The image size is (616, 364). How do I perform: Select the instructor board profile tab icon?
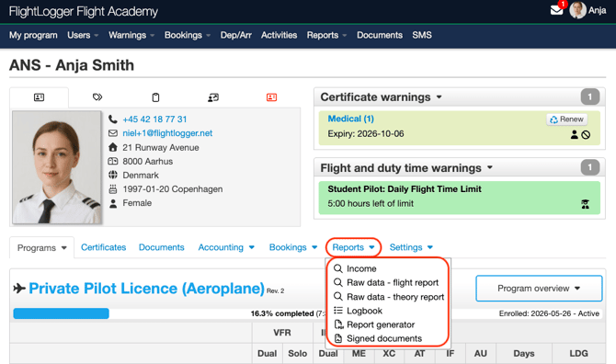(213, 97)
